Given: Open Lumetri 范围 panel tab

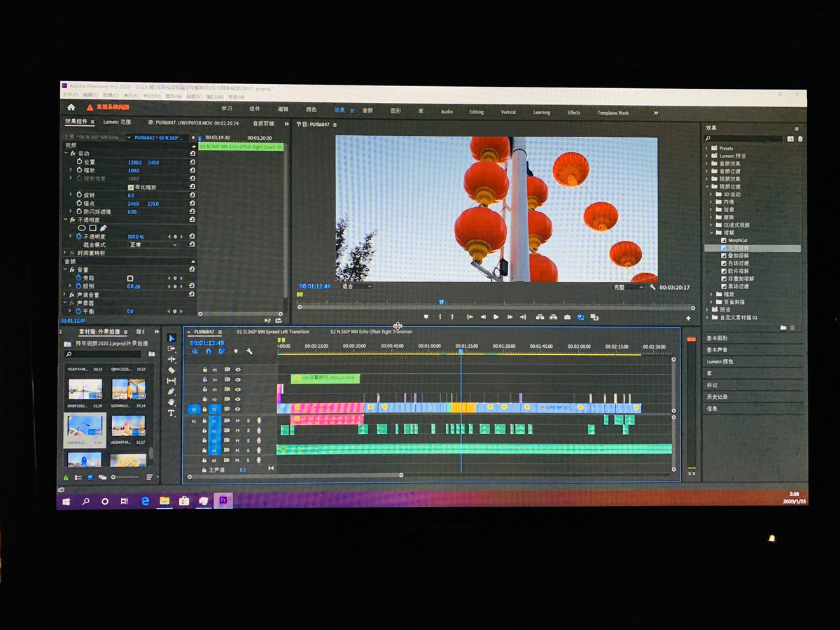Looking at the screenshot, I should coord(116,122).
